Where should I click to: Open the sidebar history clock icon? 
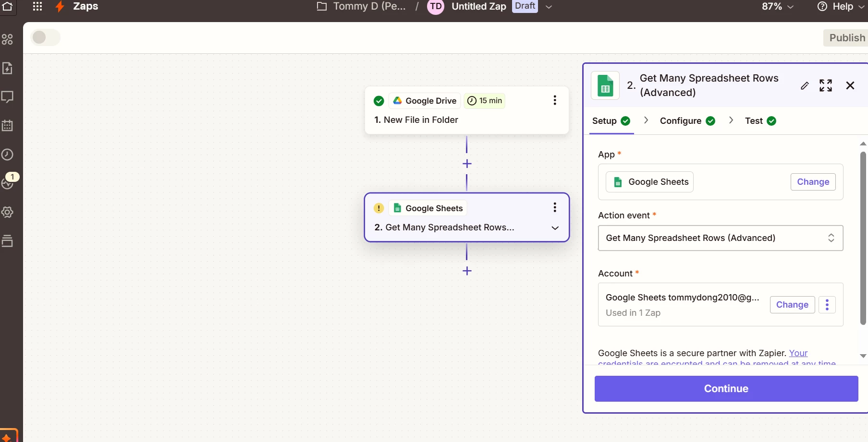(7, 155)
